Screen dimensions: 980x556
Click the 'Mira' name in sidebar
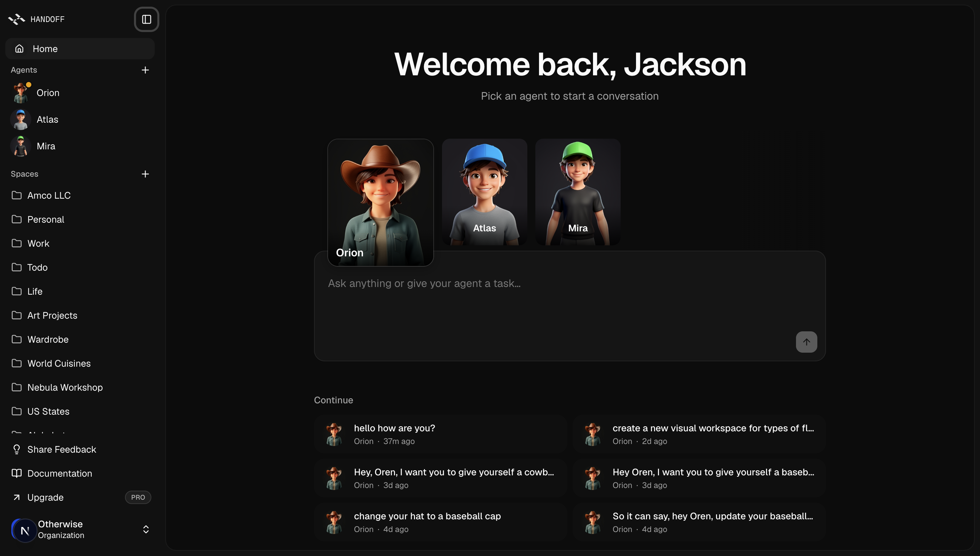[x=46, y=146]
